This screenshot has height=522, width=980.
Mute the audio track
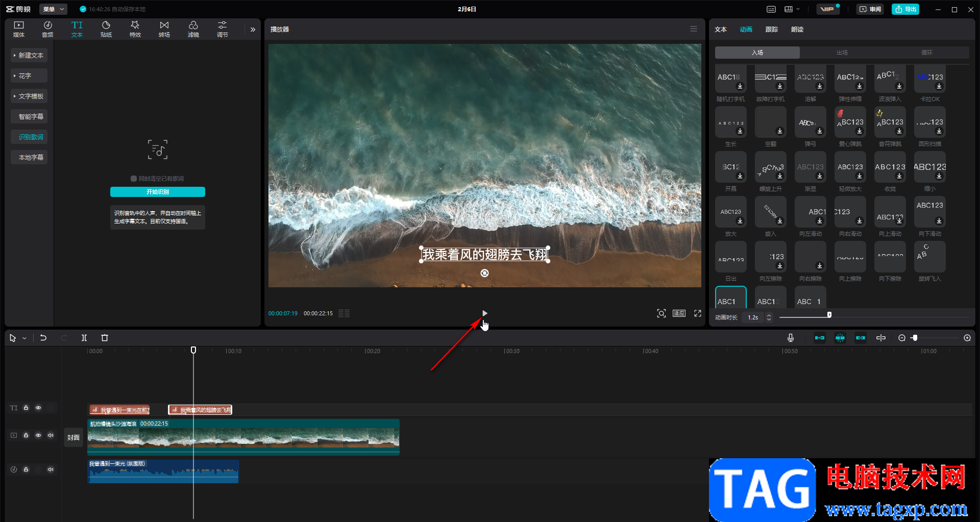(51, 469)
